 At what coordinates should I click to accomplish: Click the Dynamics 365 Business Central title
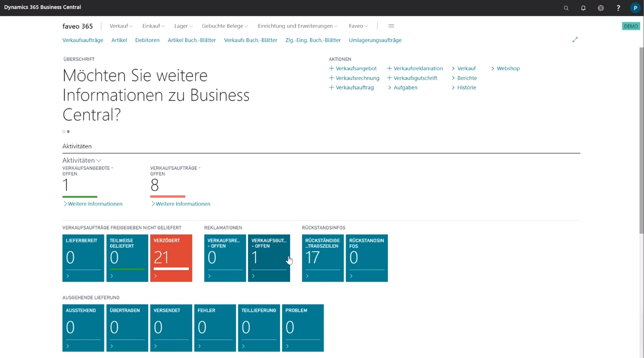click(x=43, y=8)
